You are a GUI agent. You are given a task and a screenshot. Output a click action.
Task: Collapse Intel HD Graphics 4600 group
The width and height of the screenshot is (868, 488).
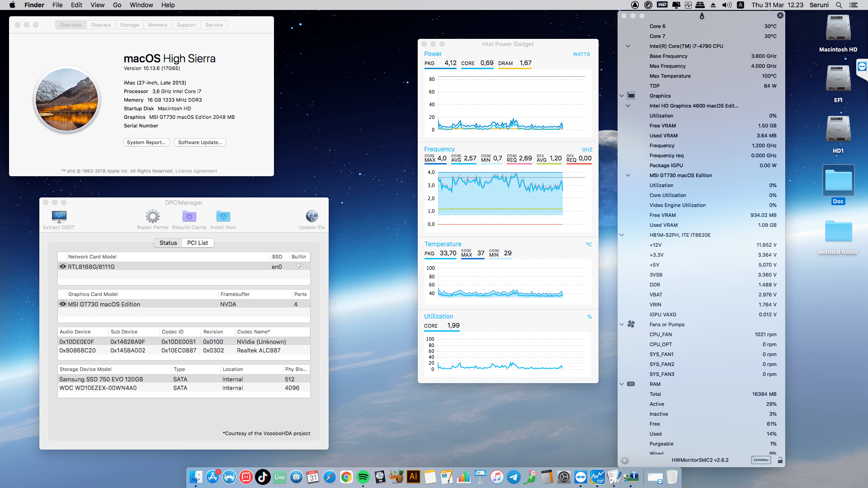[628, 106]
